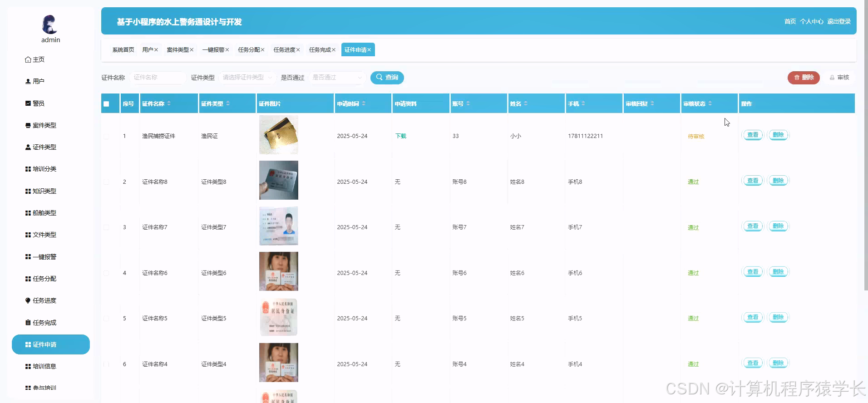Check the row for 渔民捕捞证件
Screen dimensions: 868x403
pos(106,136)
